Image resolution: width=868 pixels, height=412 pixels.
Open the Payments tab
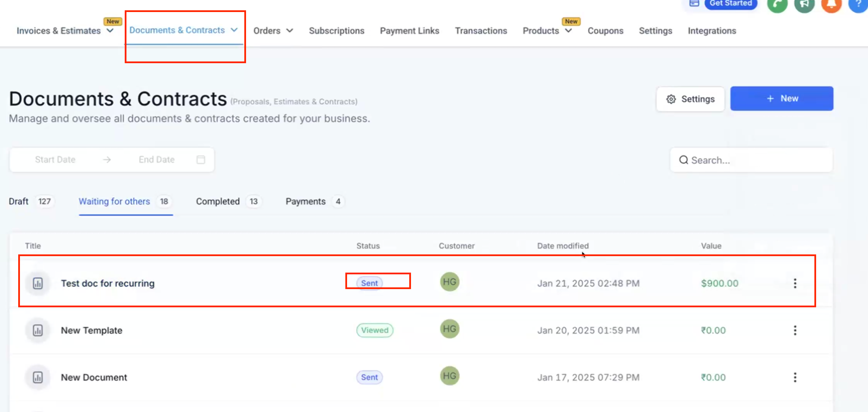[x=305, y=202]
